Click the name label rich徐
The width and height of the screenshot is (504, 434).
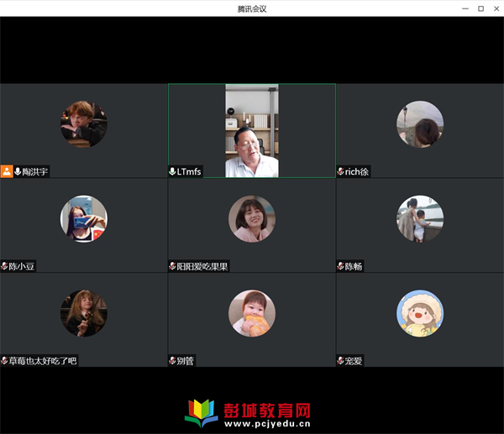357,171
